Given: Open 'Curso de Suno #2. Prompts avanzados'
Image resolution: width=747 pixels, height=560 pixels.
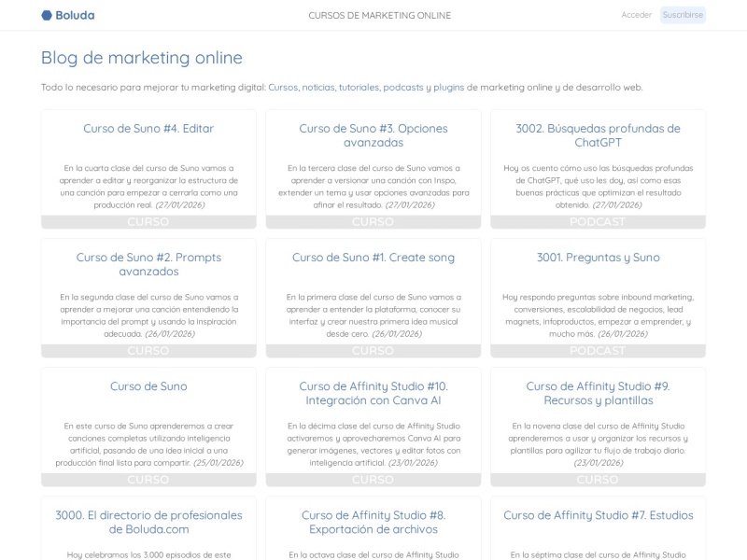Looking at the screenshot, I should [147, 264].
